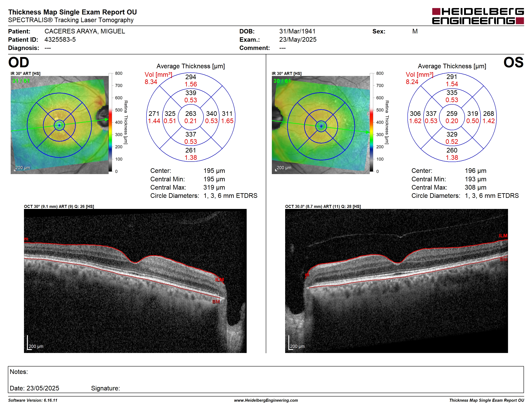The image size is (532, 411).
Task: Click the OD ILM segmentation label
Action: pyautogui.click(x=219, y=280)
